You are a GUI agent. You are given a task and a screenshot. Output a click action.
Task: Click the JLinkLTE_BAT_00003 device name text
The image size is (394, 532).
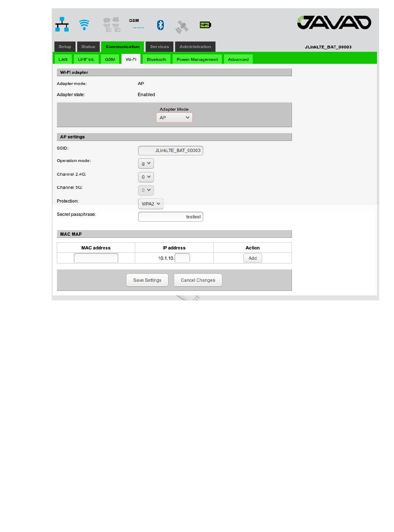tap(328, 47)
